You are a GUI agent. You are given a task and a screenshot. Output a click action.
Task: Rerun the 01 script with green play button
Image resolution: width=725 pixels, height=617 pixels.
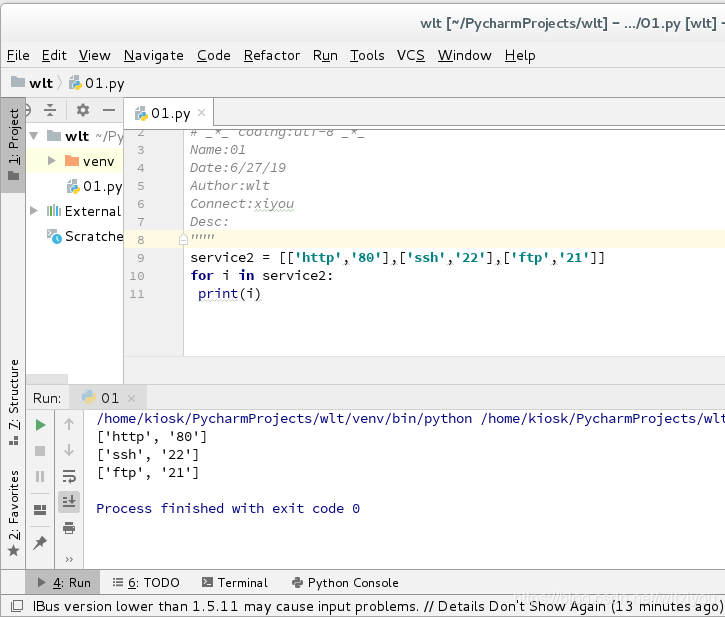(x=40, y=425)
